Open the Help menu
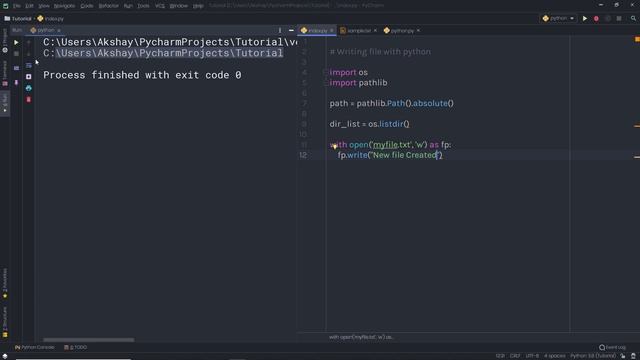This screenshot has height=360, width=640. point(198,6)
